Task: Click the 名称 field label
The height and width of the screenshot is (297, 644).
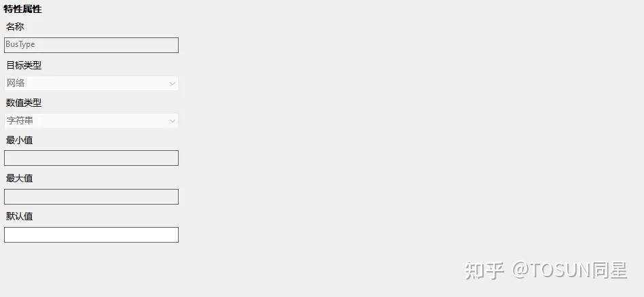Action: (16, 27)
